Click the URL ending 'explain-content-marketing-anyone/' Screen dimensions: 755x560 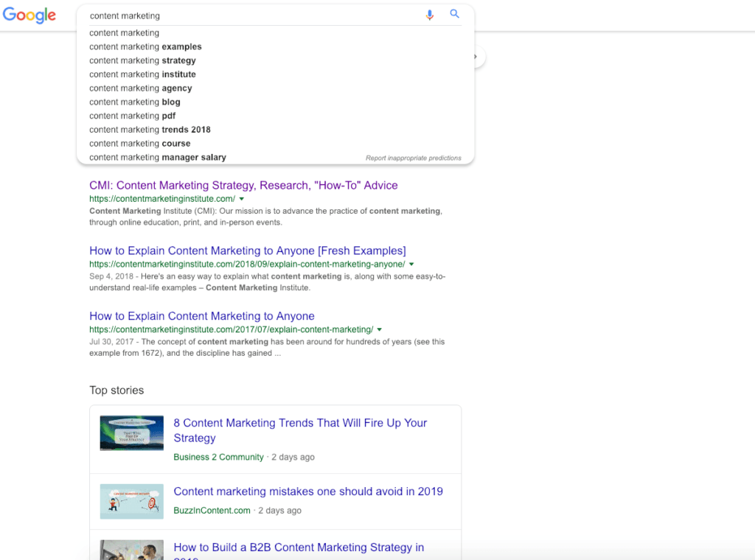tap(247, 264)
